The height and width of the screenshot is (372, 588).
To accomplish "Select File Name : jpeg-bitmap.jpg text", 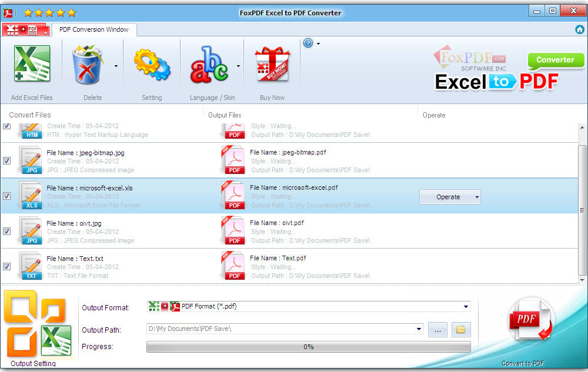I will 85,153.
